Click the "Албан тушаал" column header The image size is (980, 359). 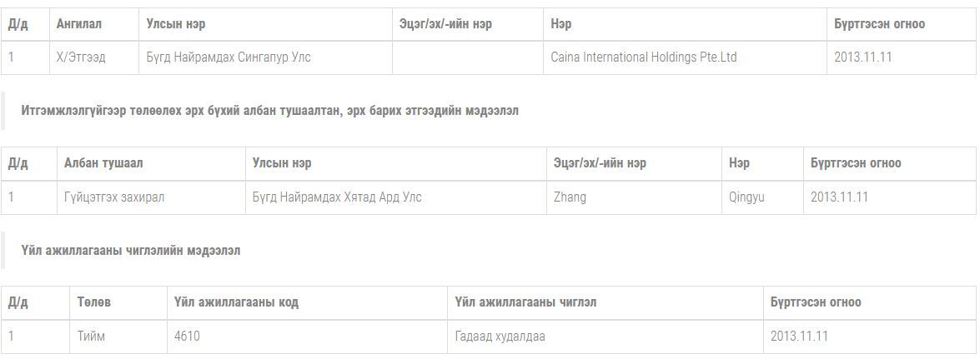tap(103, 163)
